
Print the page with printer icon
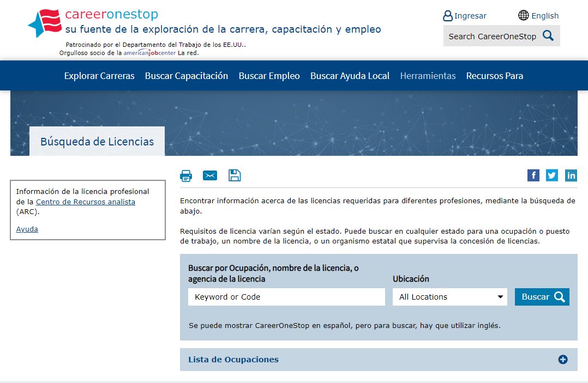pos(186,175)
